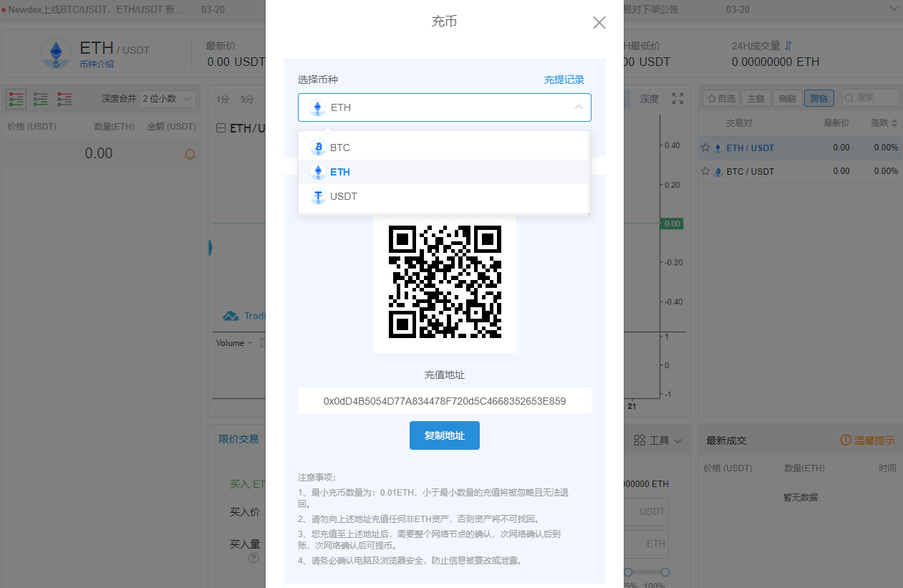
Task: Select the BTC / USDT trading pair row
Action: (x=800, y=171)
